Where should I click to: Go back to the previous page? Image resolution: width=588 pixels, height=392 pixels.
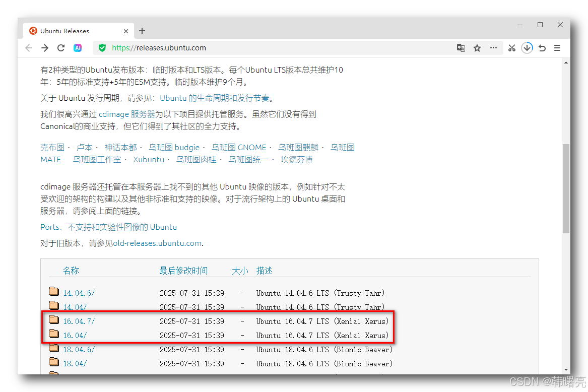click(29, 48)
